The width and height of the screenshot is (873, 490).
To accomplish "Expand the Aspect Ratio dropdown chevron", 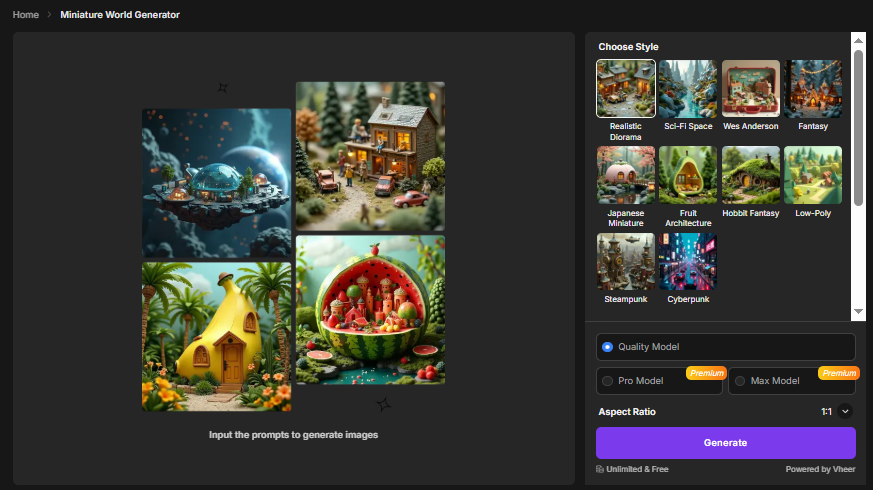I will click(845, 411).
